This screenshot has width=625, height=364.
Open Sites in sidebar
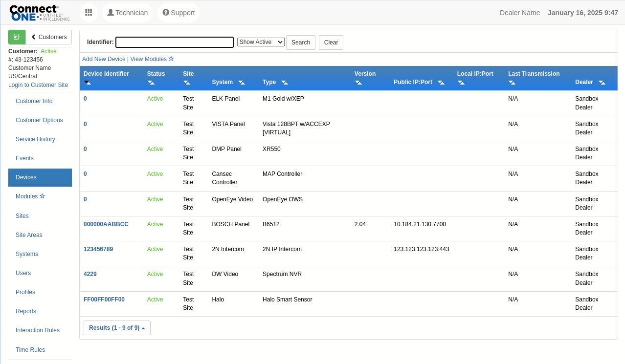[x=40, y=216]
